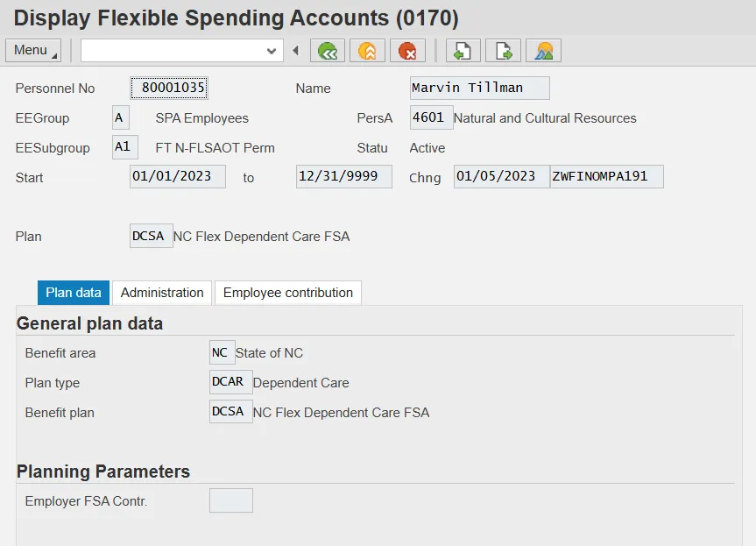The image size is (756, 546).
Task: Click the Personnel No field
Action: (x=169, y=88)
